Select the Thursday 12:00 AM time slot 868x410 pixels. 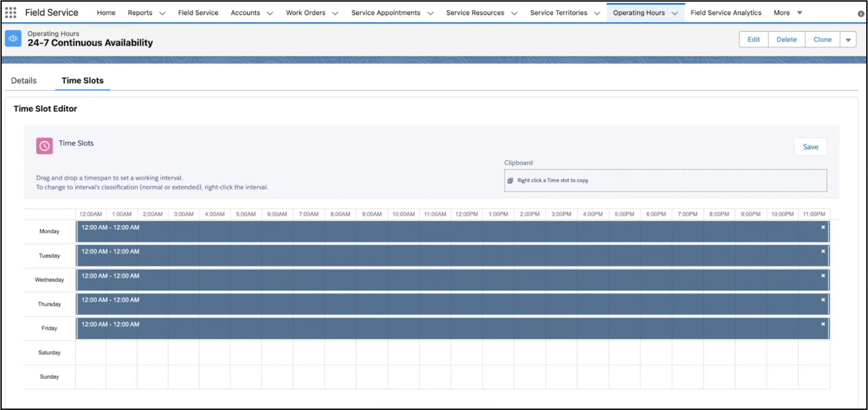point(452,304)
